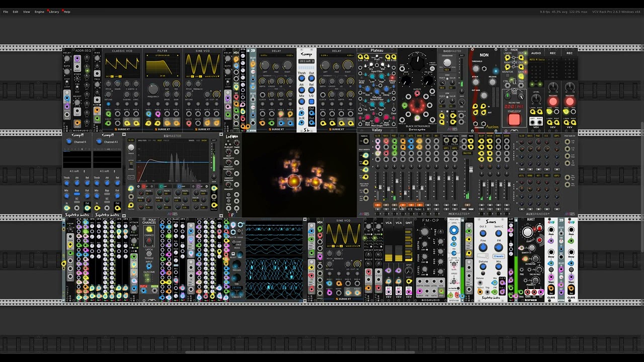
Task: Click EQMaster bands HIDE option
Action: pyautogui.click(x=198, y=140)
